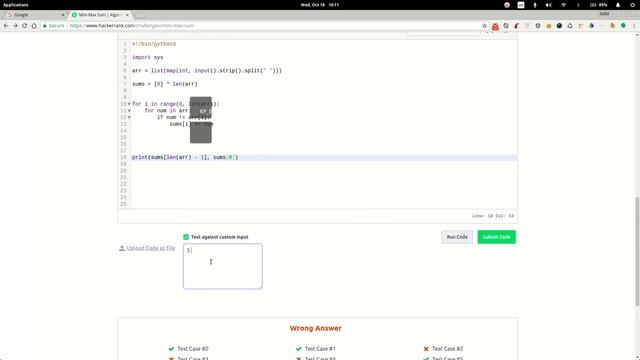This screenshot has width=640, height=360.
Task: Close the Mini-Max Sum tab
Action: [x=127, y=15]
